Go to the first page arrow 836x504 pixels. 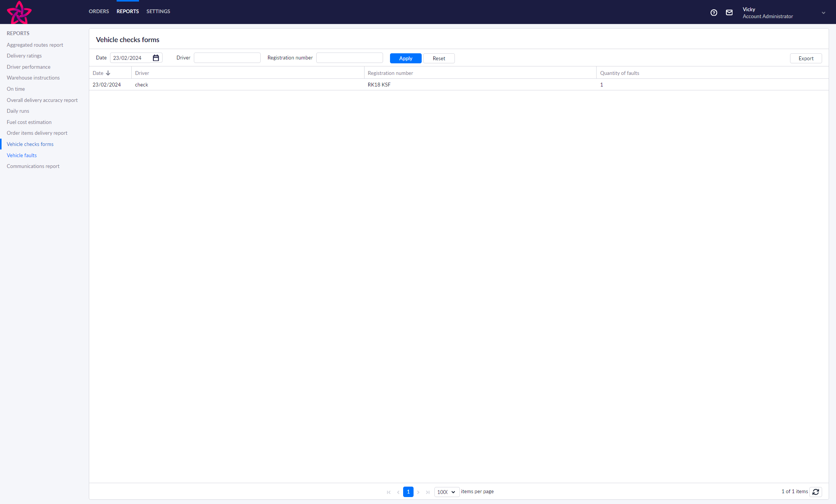[388, 492]
